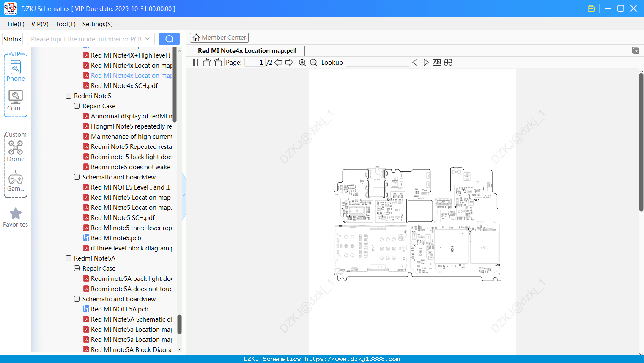Open Abnormal display of redMI file
This screenshot has width=644, height=363.
pyautogui.click(x=127, y=116)
